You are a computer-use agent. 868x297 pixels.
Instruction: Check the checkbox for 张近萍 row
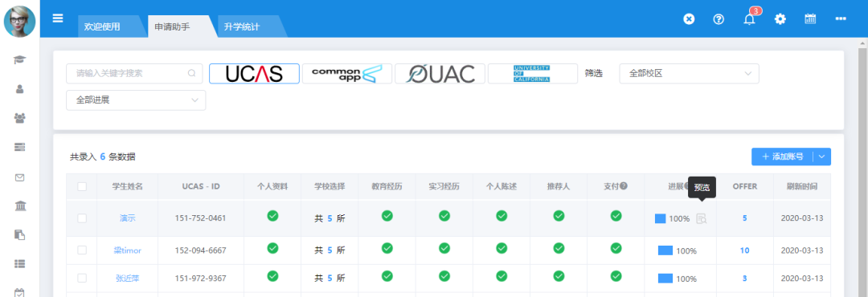pos(82,279)
